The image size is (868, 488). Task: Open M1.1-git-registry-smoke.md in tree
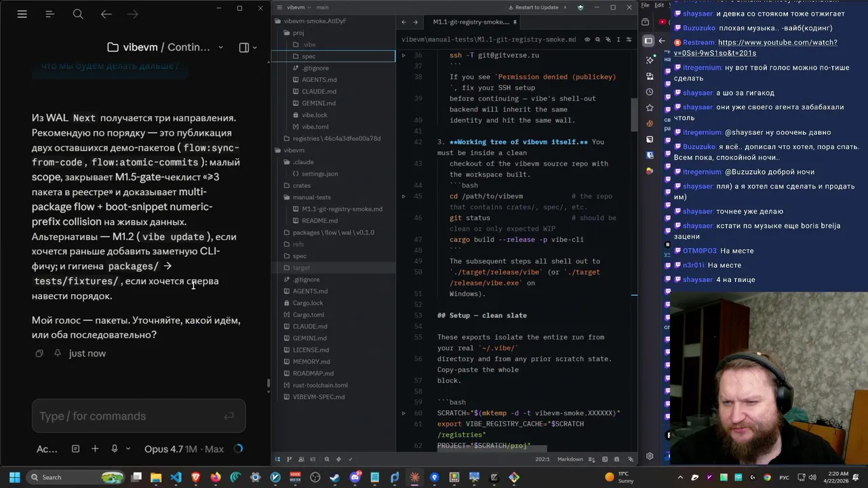pyautogui.click(x=342, y=209)
